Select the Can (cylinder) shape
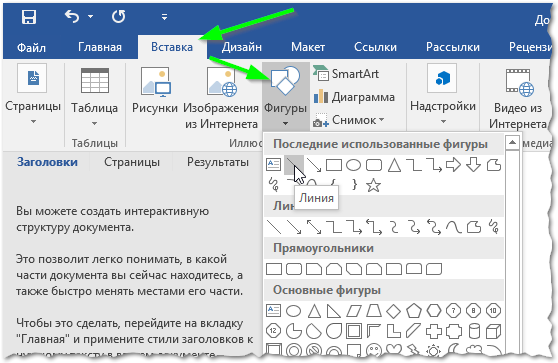This screenshot has height=363, width=558. tap(474, 331)
